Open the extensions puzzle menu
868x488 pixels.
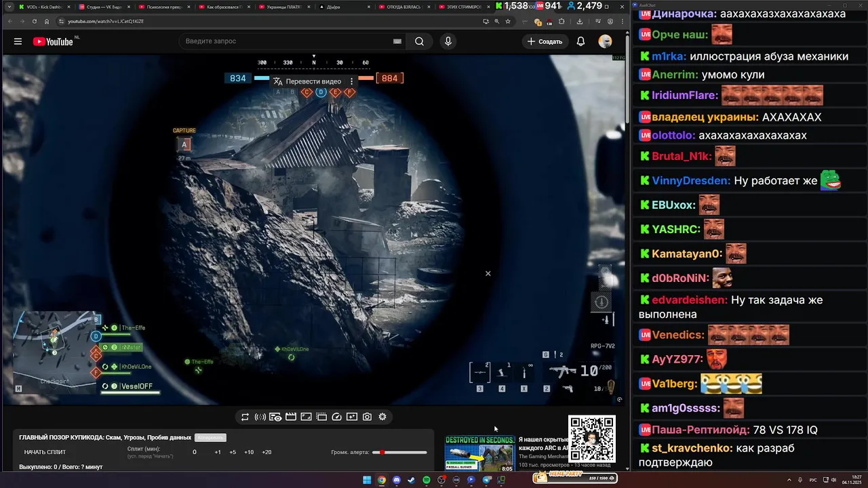(x=561, y=21)
